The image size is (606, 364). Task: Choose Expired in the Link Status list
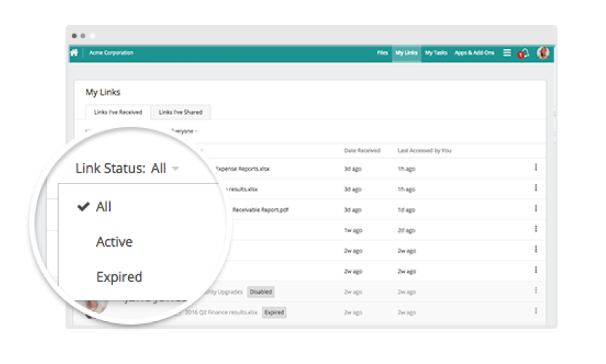point(119,277)
